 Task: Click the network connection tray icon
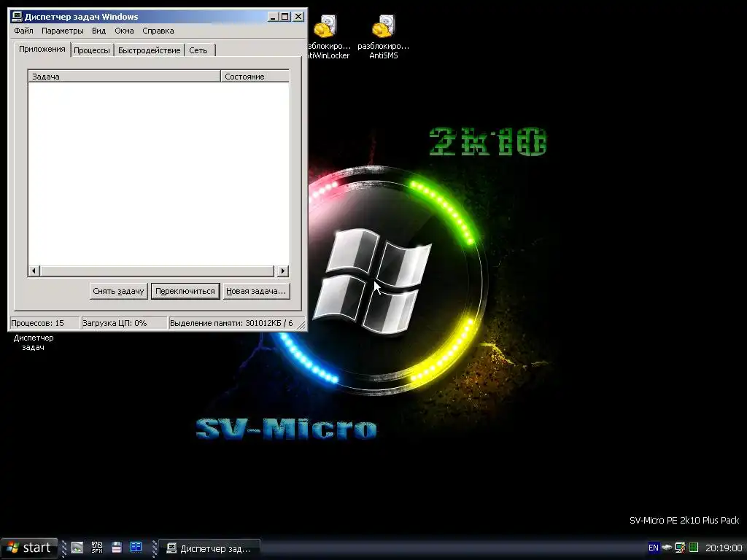point(681,548)
